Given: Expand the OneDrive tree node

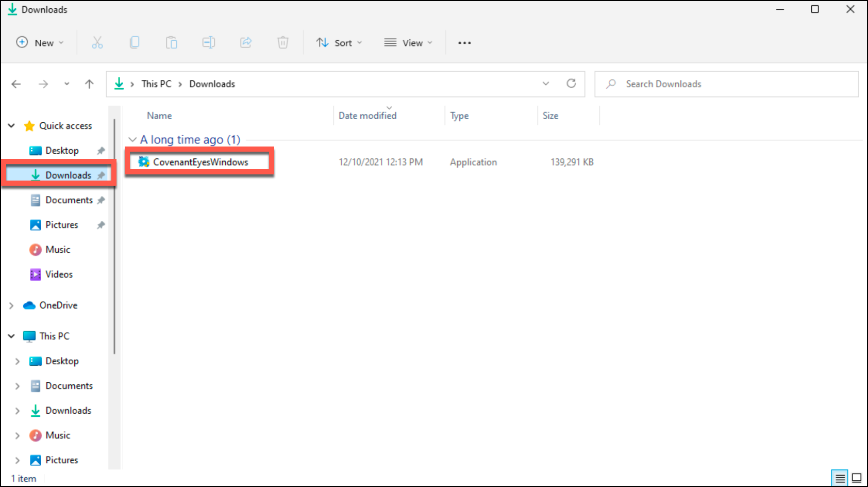Looking at the screenshot, I should (x=11, y=305).
